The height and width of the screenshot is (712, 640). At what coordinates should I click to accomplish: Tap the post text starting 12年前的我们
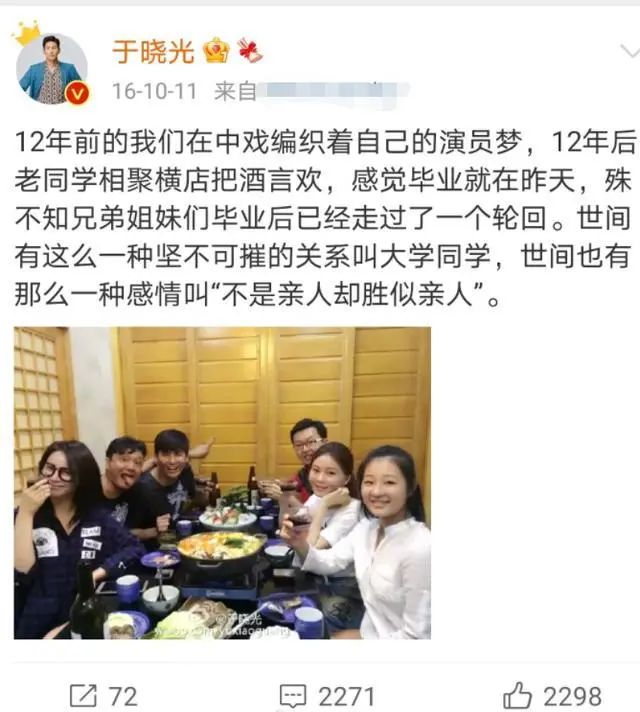pyautogui.click(x=323, y=218)
